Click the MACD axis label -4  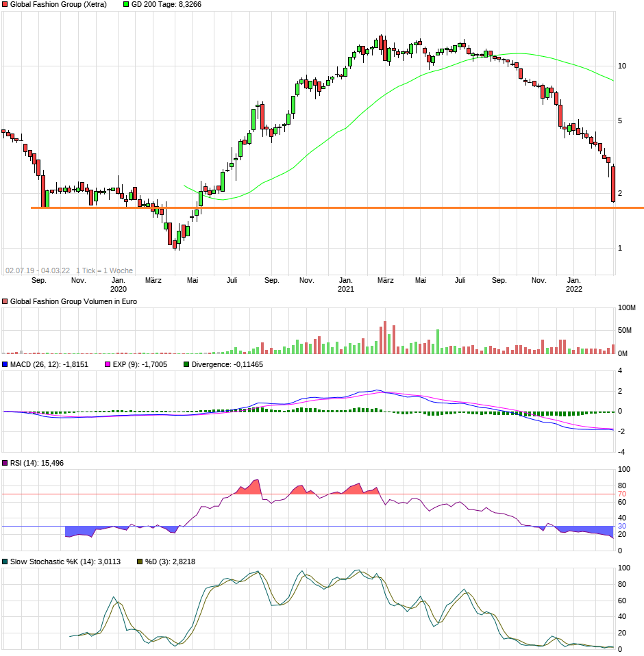click(x=621, y=452)
